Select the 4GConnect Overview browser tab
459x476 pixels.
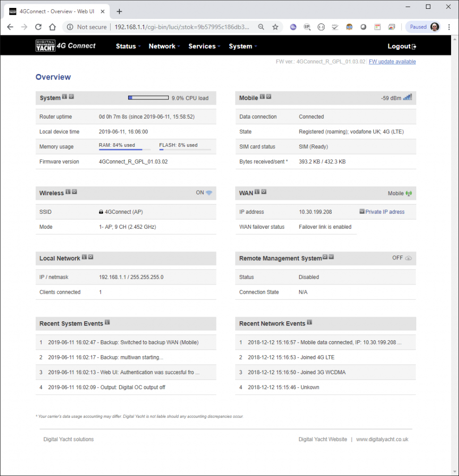56,11
